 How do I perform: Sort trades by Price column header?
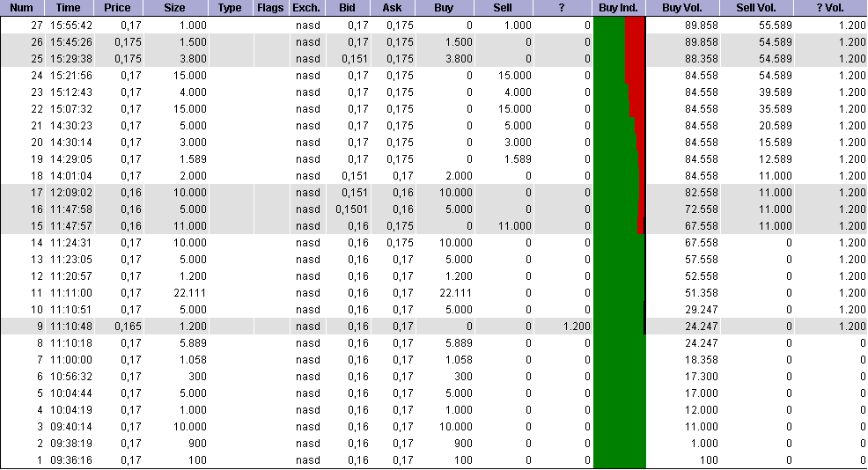pyautogui.click(x=117, y=8)
